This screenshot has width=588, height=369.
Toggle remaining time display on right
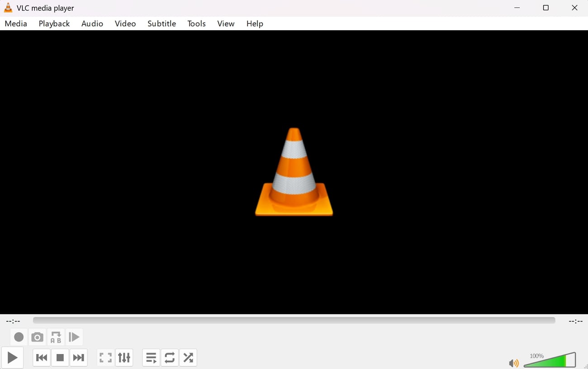coord(575,321)
